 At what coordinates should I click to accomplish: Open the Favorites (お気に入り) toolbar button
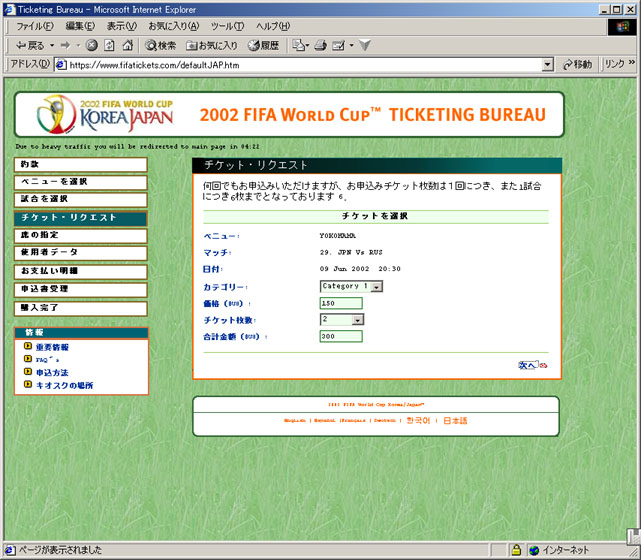pyautogui.click(x=212, y=45)
